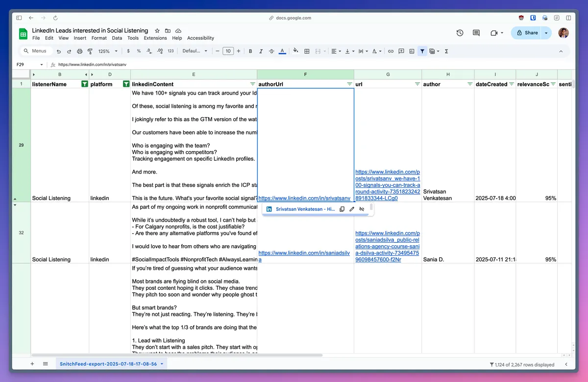The height and width of the screenshot is (382, 588).
Task: Show the all sheets list
Action: [x=46, y=364]
